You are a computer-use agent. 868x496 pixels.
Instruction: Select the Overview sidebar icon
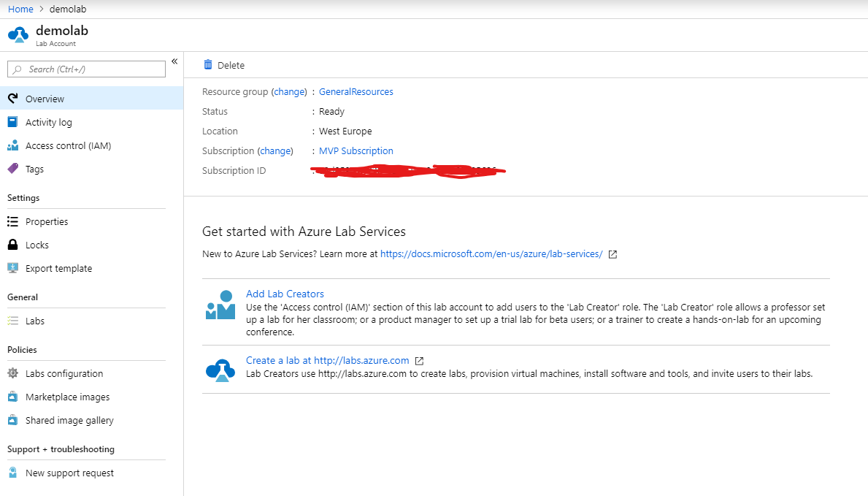point(12,98)
